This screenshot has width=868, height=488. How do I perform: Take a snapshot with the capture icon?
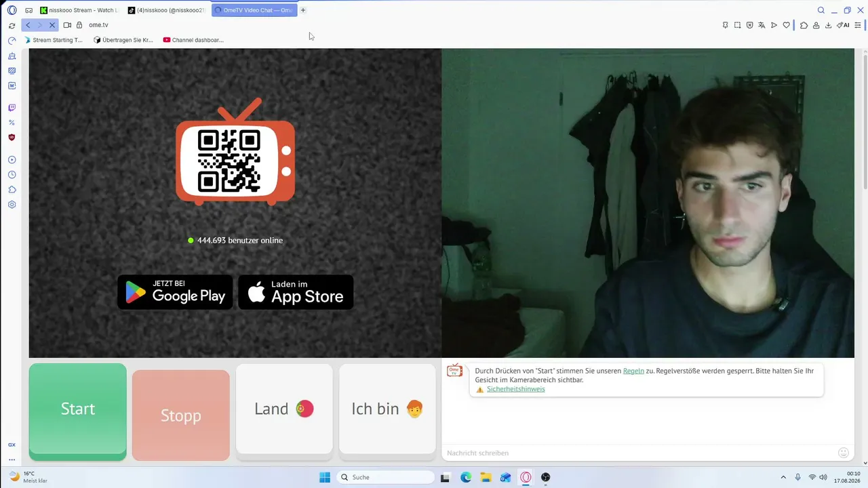(x=737, y=25)
